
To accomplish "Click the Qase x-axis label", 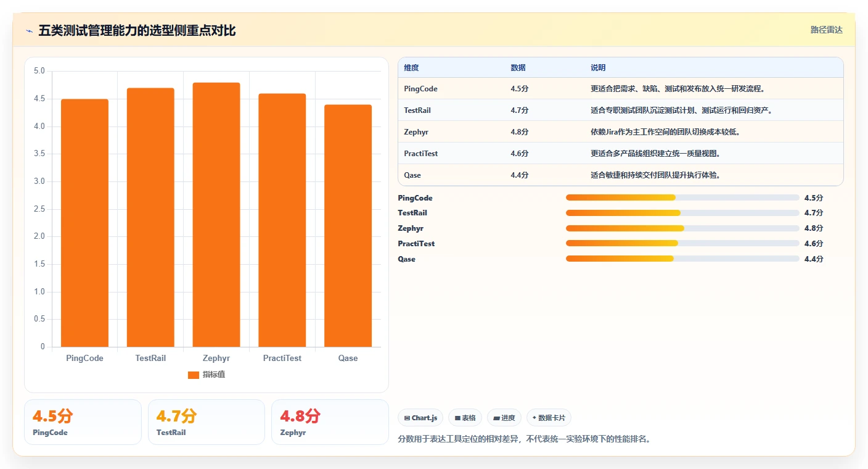I will [348, 359].
